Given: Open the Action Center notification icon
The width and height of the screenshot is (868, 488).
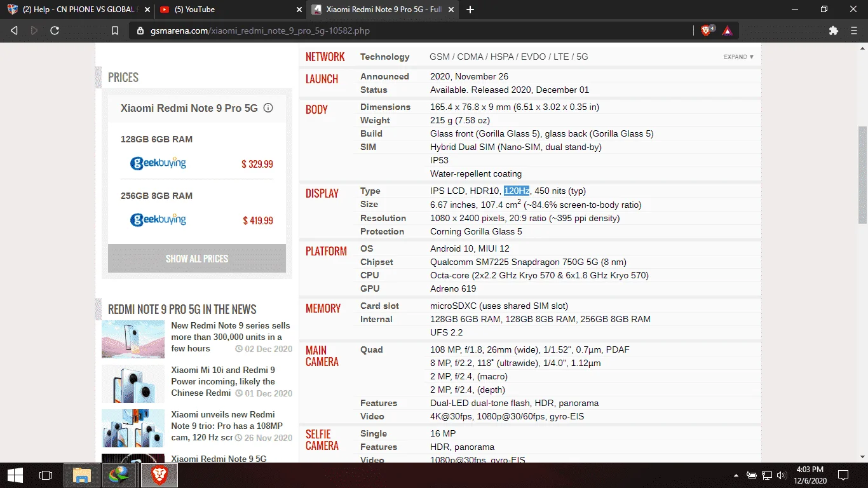Looking at the screenshot, I should point(843,475).
